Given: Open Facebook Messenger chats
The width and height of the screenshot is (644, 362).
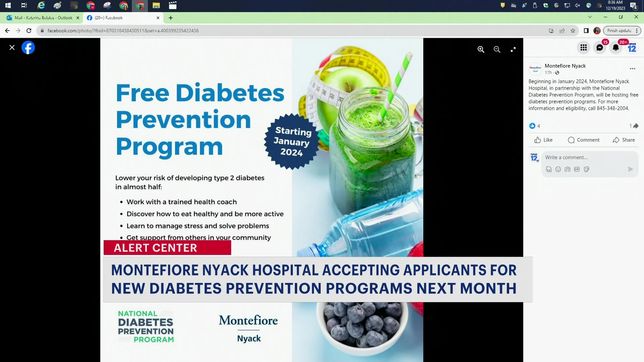Looking at the screenshot, I should click(600, 48).
